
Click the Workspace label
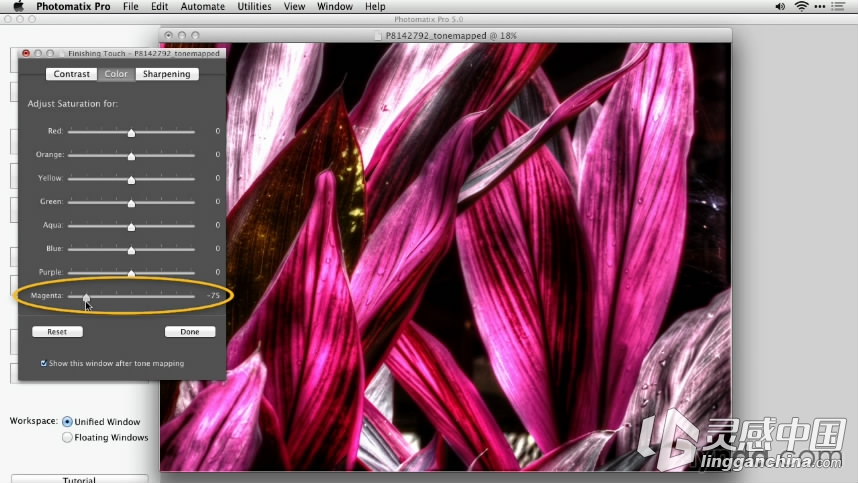(33, 421)
